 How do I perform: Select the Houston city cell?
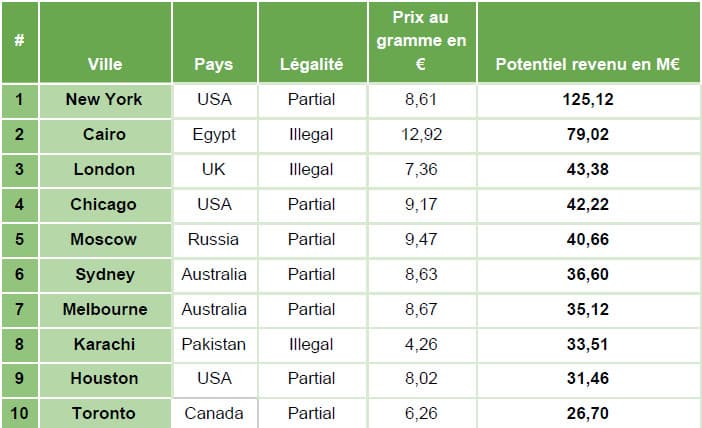pos(104,378)
